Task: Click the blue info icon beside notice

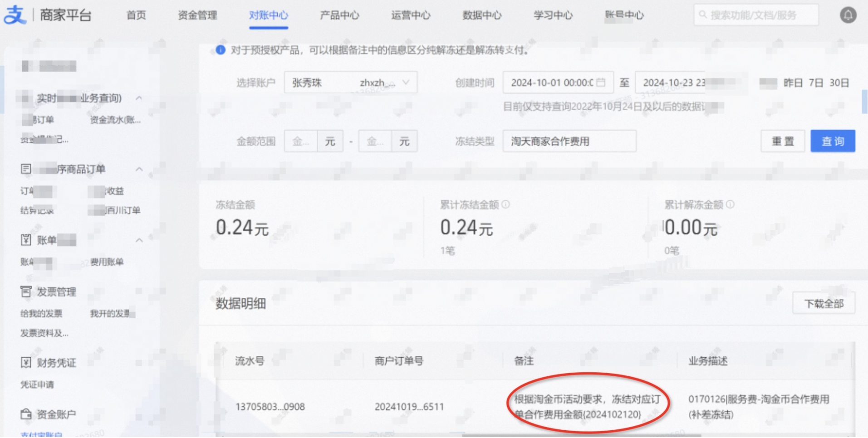Action: coord(221,50)
